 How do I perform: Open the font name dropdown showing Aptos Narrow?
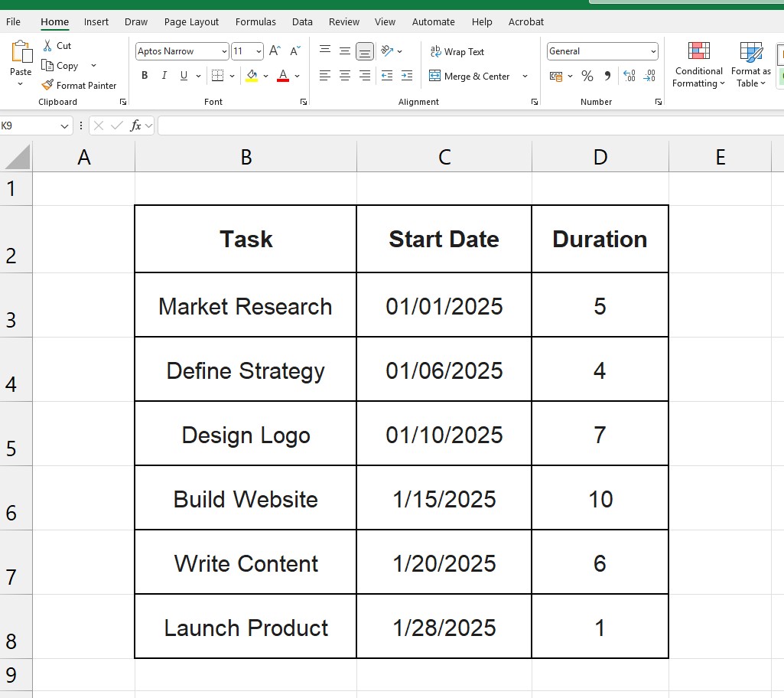click(x=223, y=51)
